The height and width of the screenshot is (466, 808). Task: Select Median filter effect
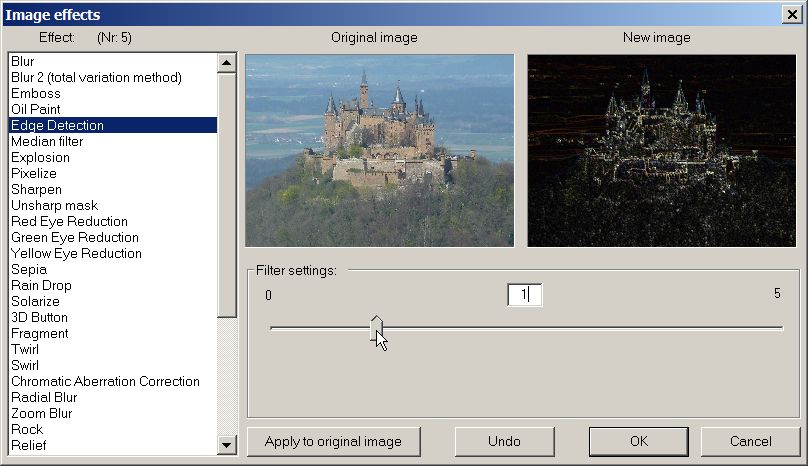47,142
